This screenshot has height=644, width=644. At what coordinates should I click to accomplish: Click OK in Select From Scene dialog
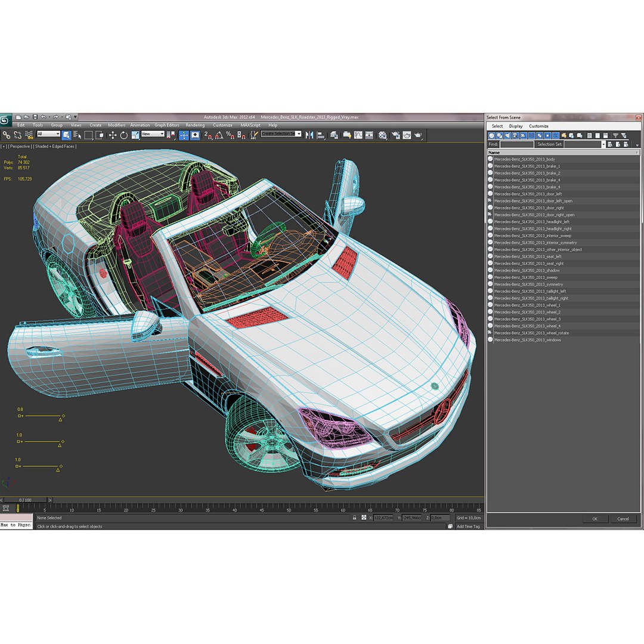[595, 519]
